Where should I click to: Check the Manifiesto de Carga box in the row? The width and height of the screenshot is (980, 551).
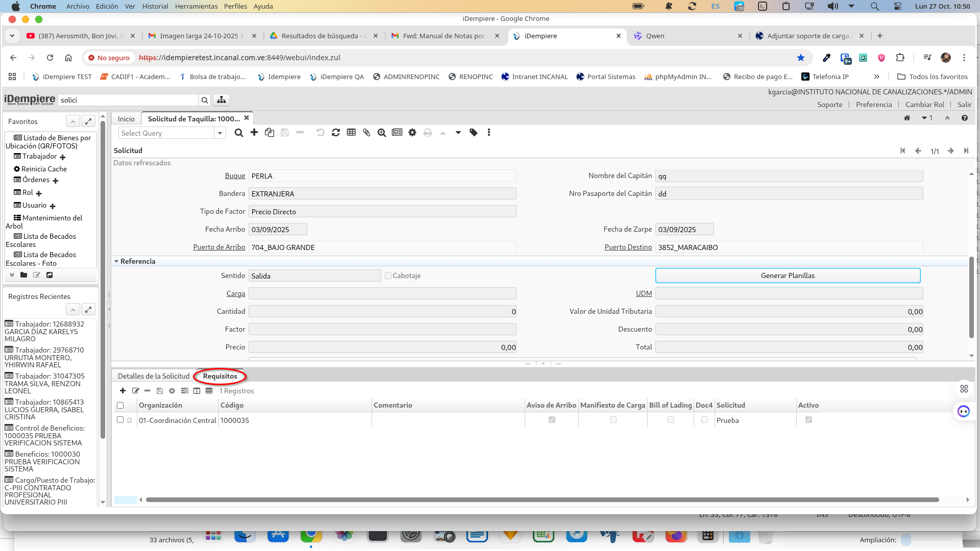613,420
